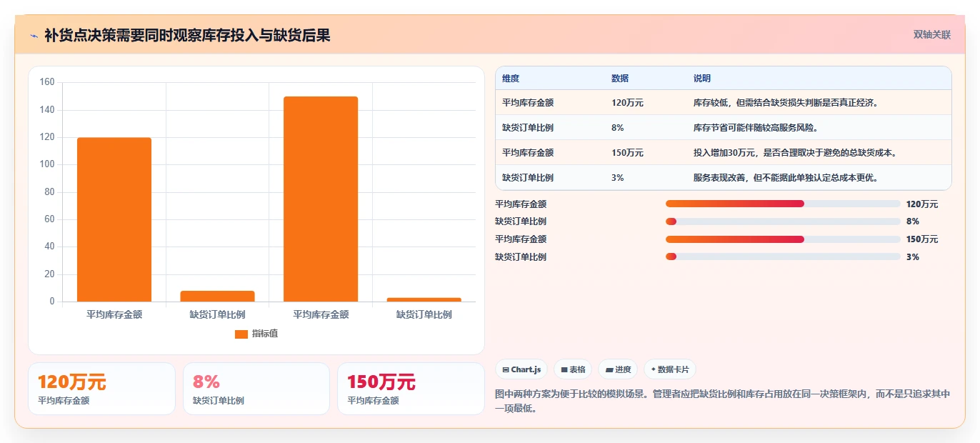Click the 双轴关联 label in header
The width and height of the screenshot is (980, 443).
click(x=932, y=34)
